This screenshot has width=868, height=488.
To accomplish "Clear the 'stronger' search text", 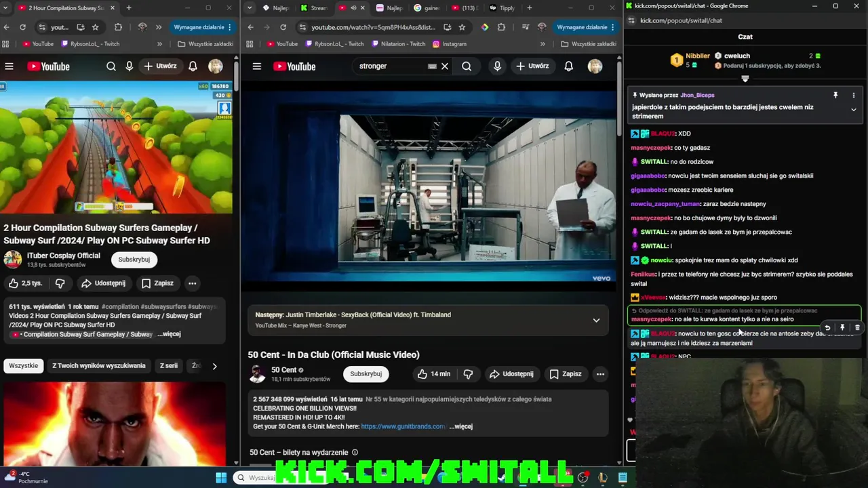I will point(445,66).
